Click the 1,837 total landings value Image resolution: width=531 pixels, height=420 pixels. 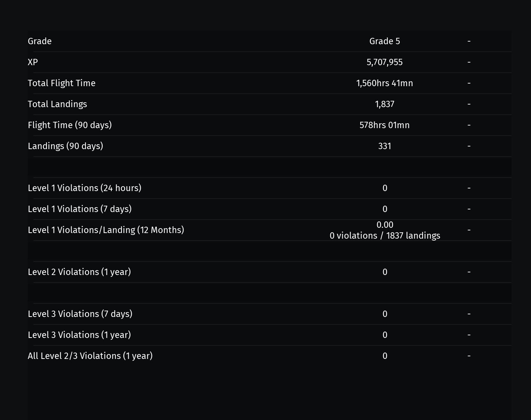(x=385, y=104)
